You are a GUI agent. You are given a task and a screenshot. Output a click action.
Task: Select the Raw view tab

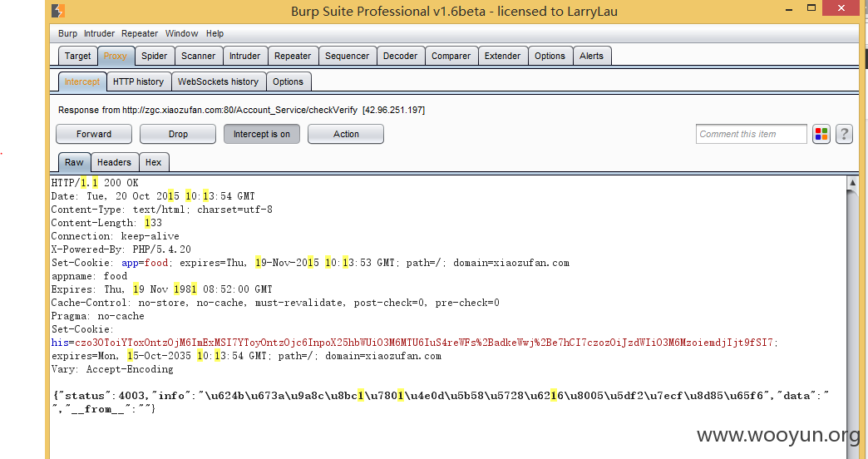74,162
